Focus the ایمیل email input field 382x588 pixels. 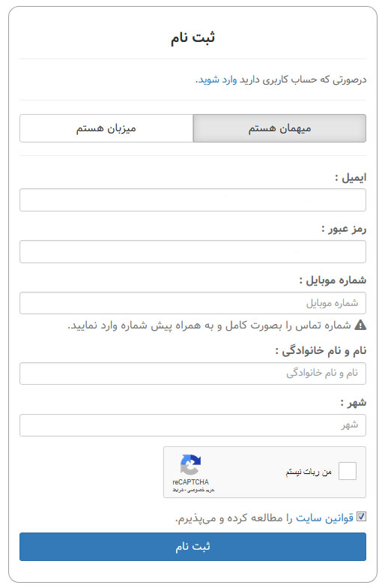pyautogui.click(x=192, y=199)
